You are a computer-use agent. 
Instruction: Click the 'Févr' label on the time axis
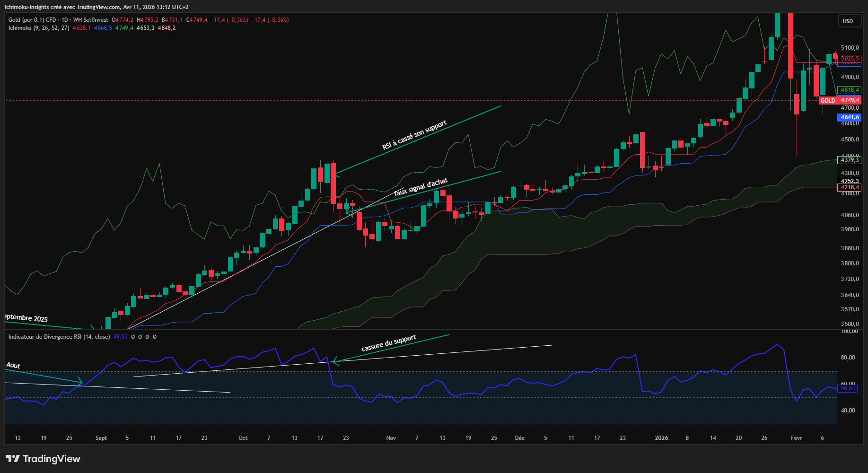point(797,438)
